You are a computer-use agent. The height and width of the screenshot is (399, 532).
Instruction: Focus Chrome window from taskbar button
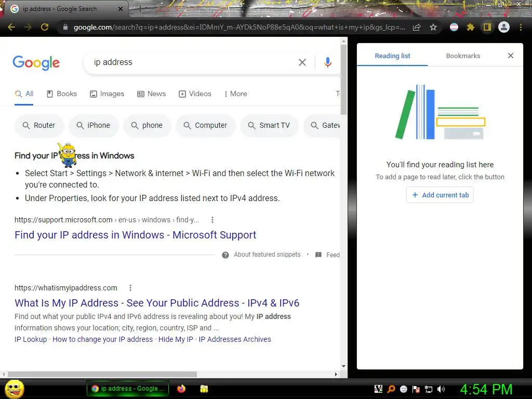pyautogui.click(x=128, y=389)
